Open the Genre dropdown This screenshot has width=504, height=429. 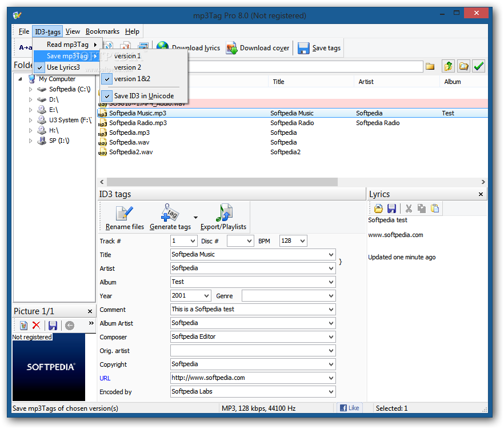pos(331,296)
